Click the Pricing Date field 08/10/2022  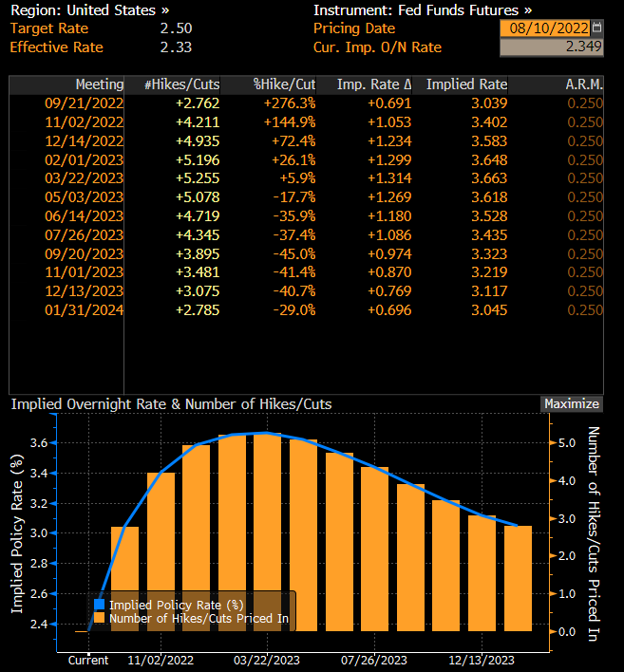(546, 28)
